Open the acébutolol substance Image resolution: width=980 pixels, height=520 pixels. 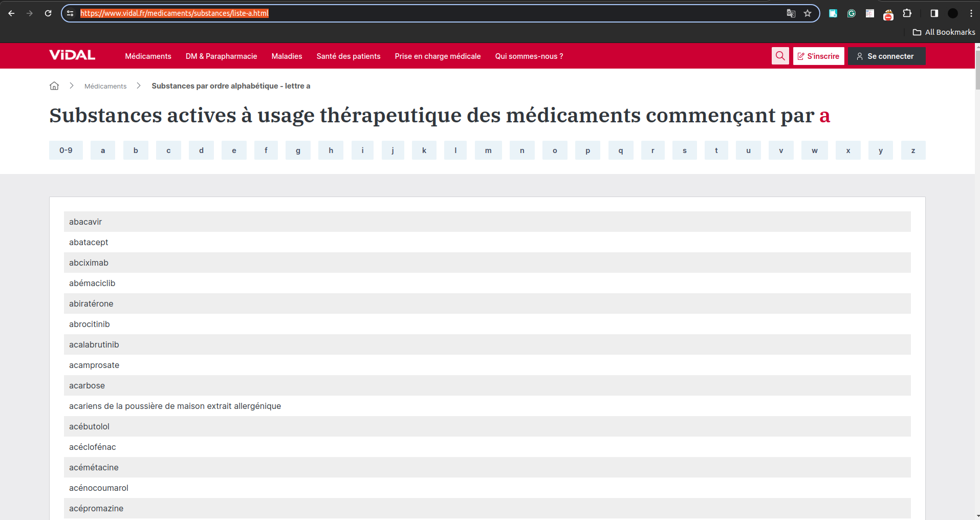coord(487,426)
